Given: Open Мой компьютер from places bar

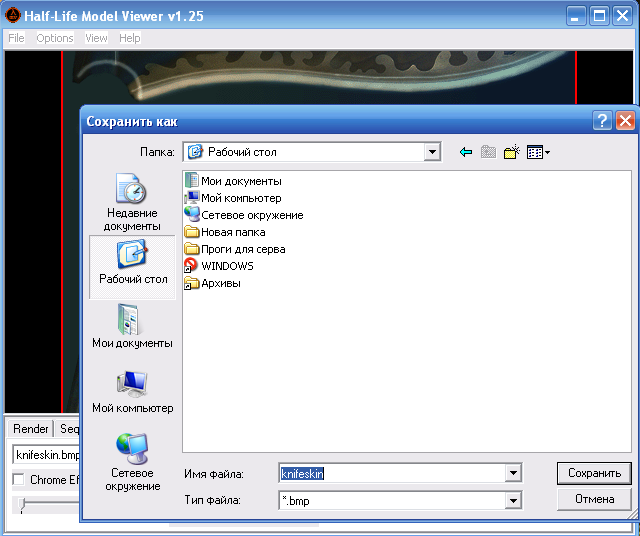Looking at the screenshot, I should 132,391.
